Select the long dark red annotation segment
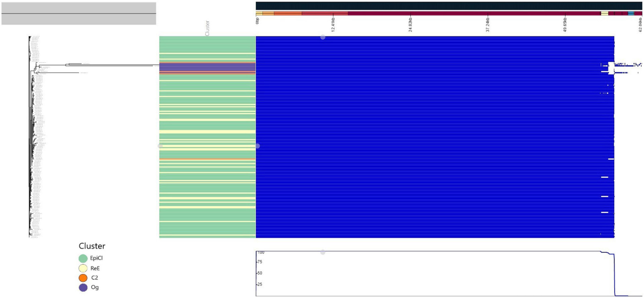 click(x=474, y=13)
